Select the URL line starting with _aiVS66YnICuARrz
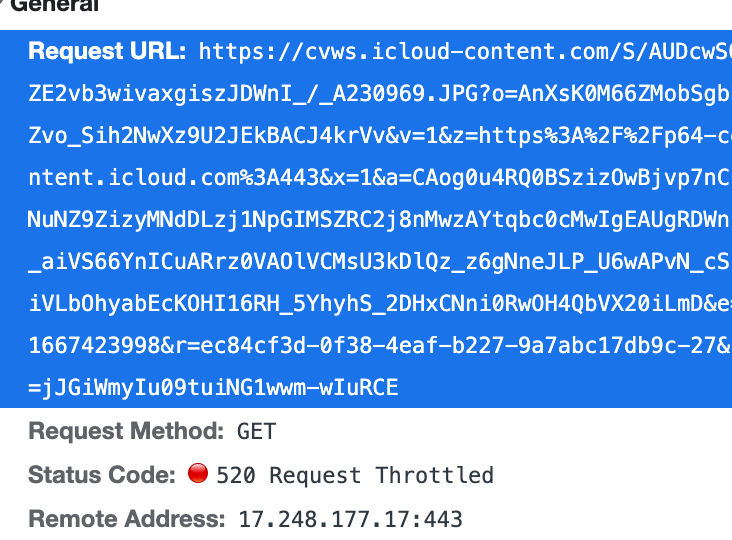The image size is (732, 540). (x=380, y=262)
